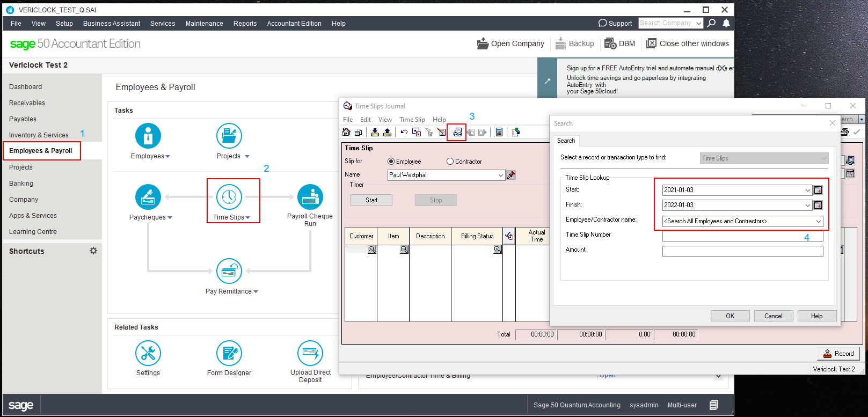
Task: Open the Start date calendar picker
Action: [x=818, y=190]
